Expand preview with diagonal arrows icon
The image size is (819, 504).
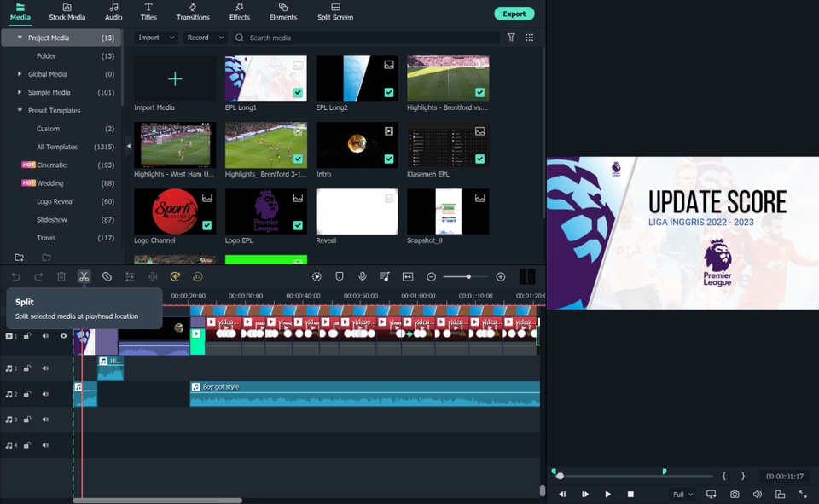coord(803,494)
